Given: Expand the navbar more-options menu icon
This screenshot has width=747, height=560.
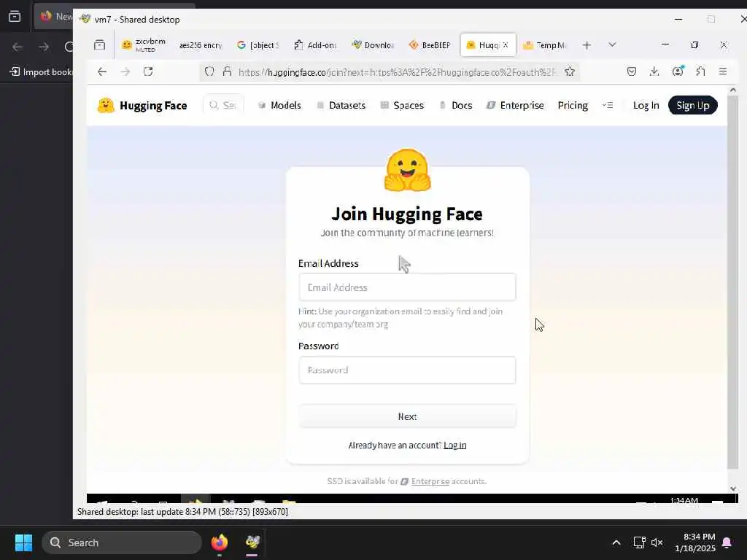Looking at the screenshot, I should click(x=608, y=105).
